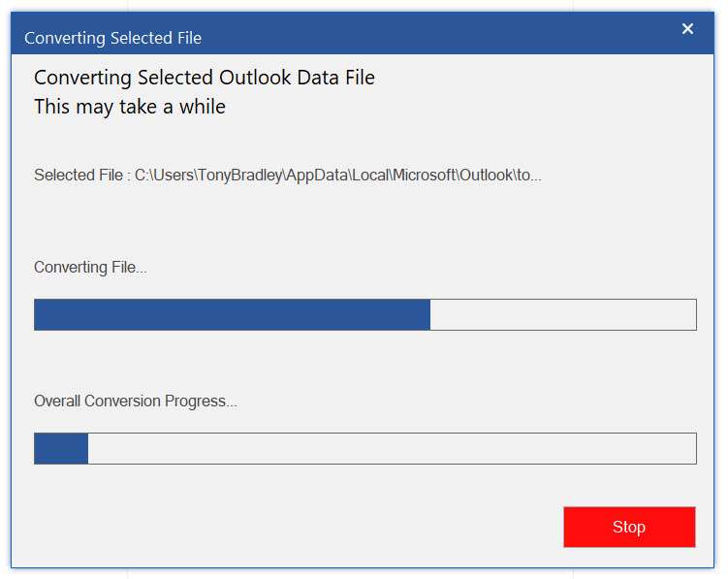Click the 'Overall Conversion Progress...' label
This screenshot has height=579, width=728.
[x=136, y=401]
